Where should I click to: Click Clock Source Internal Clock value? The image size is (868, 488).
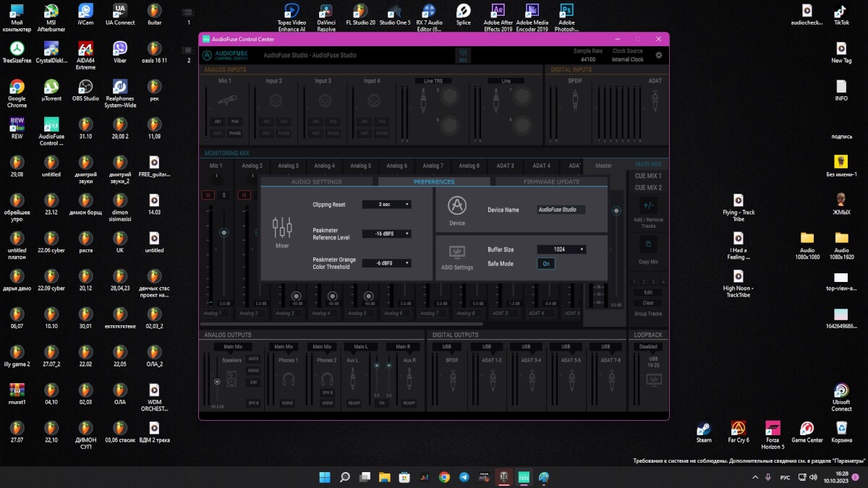[x=627, y=59]
